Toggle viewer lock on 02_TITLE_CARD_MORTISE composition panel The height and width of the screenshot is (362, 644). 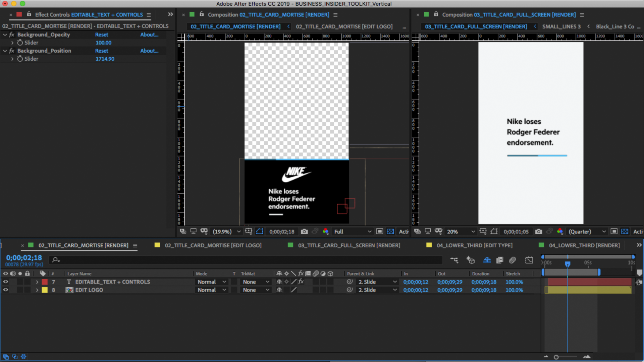tap(202, 14)
